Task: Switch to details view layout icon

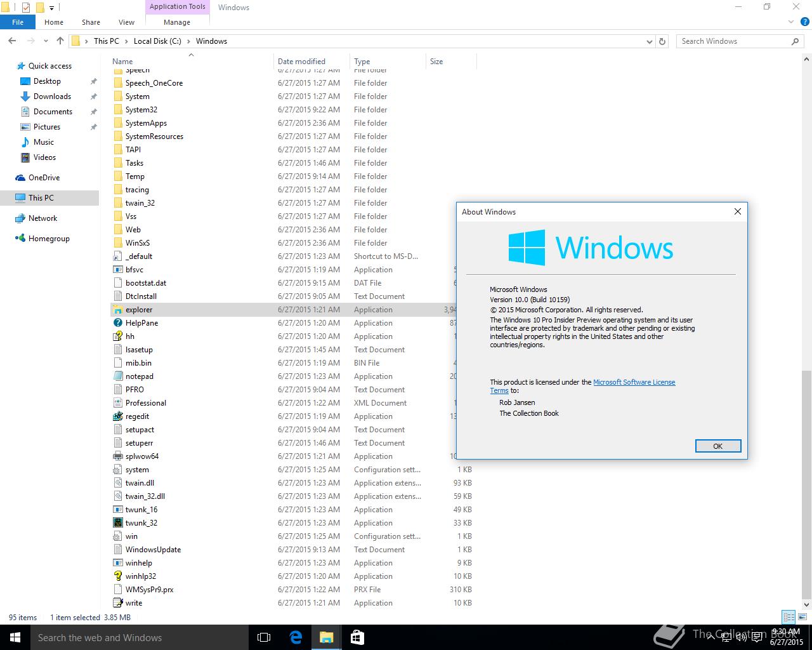Action: click(789, 617)
